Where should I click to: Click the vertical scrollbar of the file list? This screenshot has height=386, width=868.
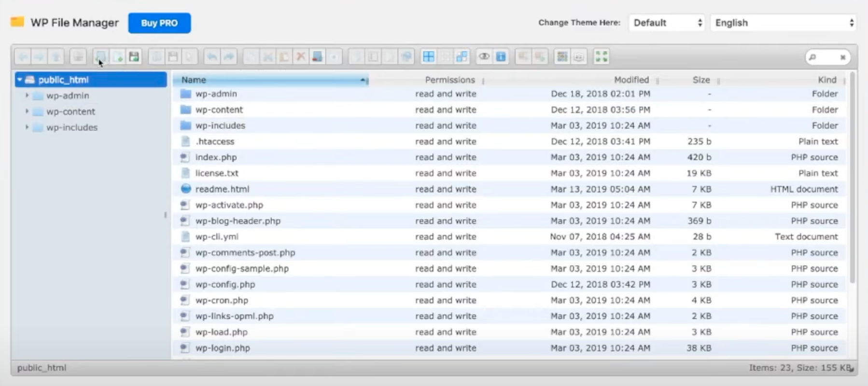tap(852, 179)
